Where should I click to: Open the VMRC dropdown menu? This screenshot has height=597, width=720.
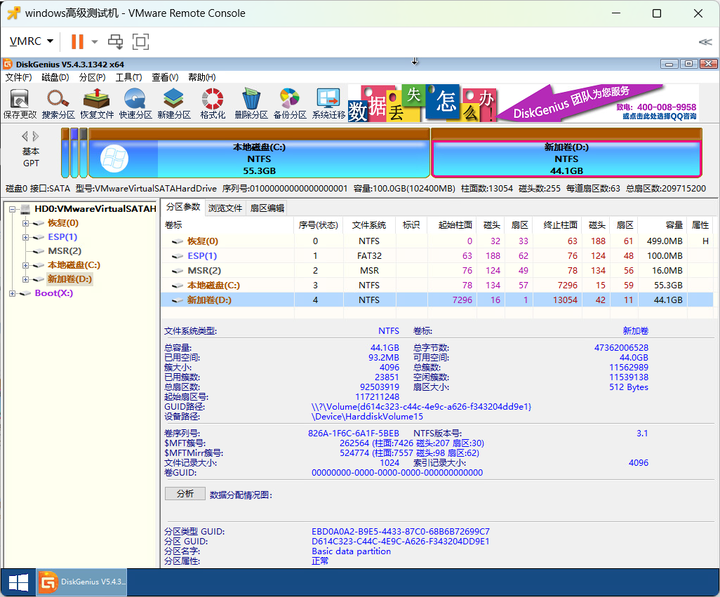point(31,41)
